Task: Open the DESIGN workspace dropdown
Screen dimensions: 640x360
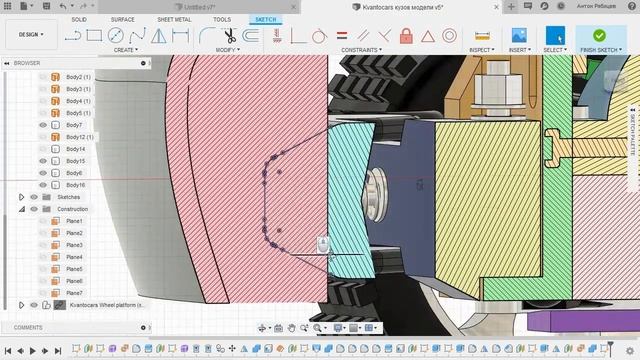Action: pos(31,35)
